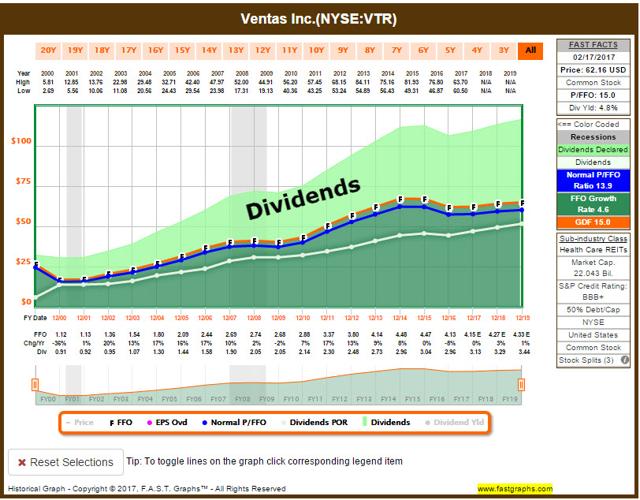Toggle the Normal P/FFO legend item

[234, 422]
